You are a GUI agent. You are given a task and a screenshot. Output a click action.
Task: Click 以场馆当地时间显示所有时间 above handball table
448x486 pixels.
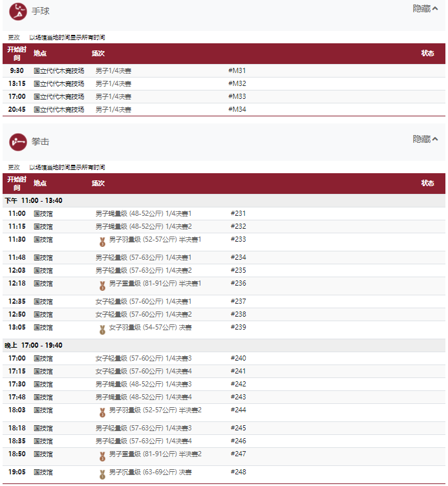click(67, 37)
